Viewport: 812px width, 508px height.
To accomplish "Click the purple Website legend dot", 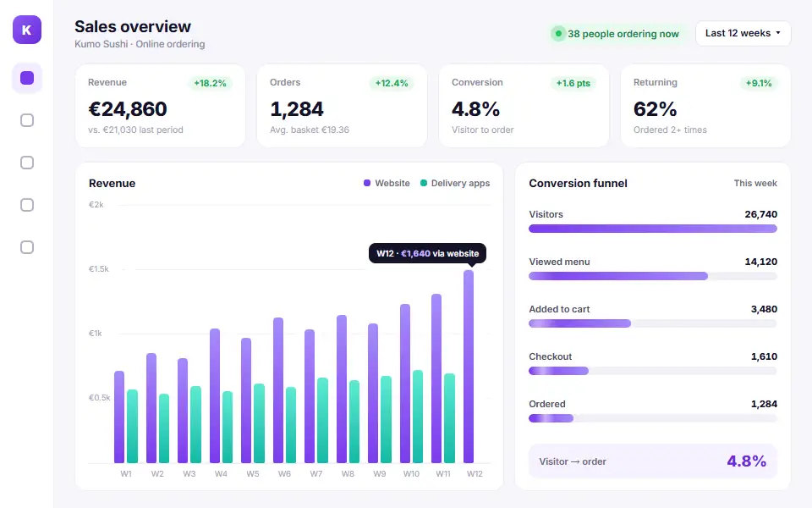I will point(366,183).
